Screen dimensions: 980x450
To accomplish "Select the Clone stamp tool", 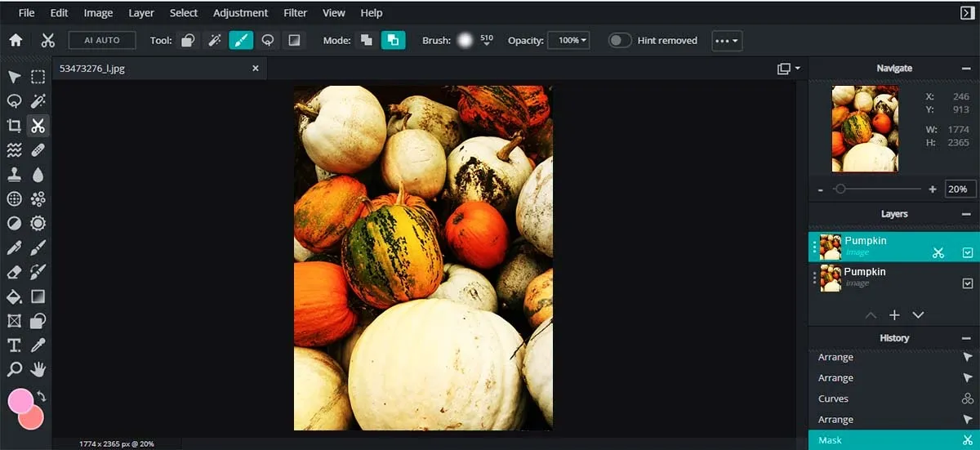I will tap(14, 175).
